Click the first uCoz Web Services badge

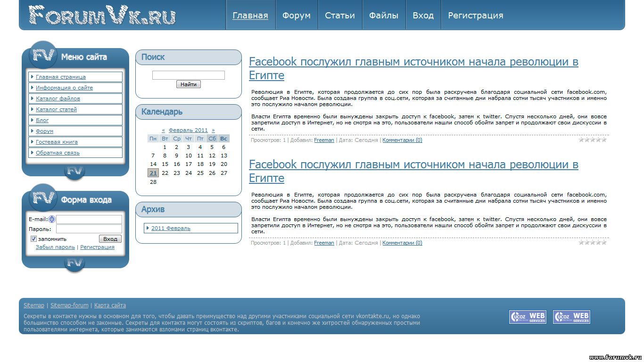tap(528, 317)
